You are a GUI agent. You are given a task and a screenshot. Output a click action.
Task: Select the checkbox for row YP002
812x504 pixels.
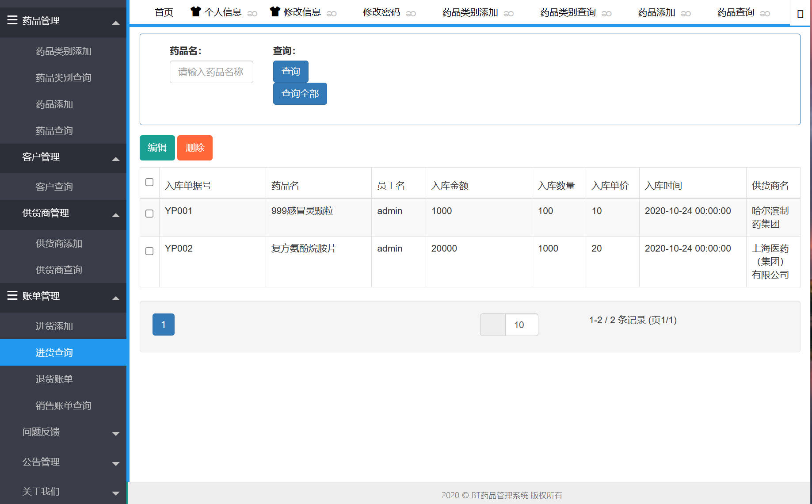click(149, 251)
